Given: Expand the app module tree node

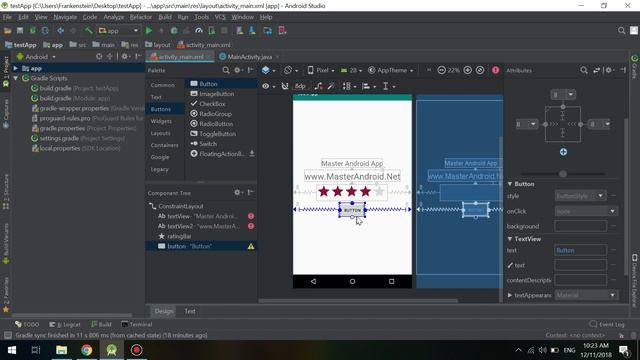Looking at the screenshot, I should pyautogui.click(x=16, y=68).
